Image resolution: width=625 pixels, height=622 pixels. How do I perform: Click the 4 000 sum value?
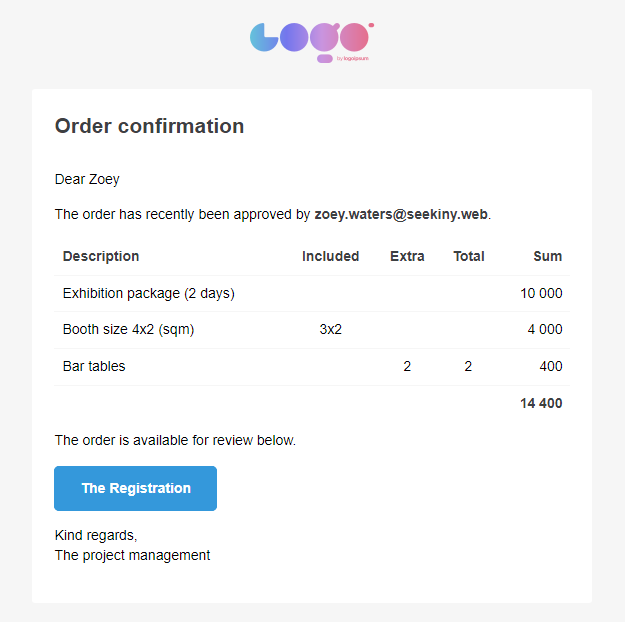[544, 329]
